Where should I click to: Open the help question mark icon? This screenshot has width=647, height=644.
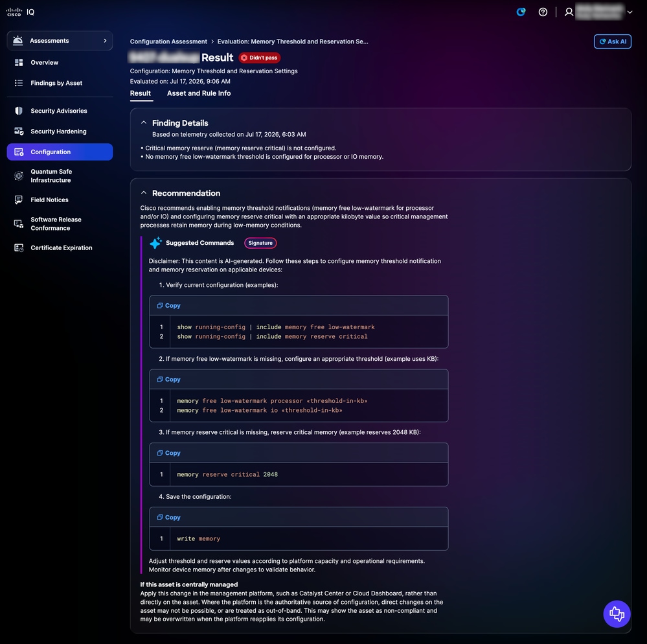543,12
